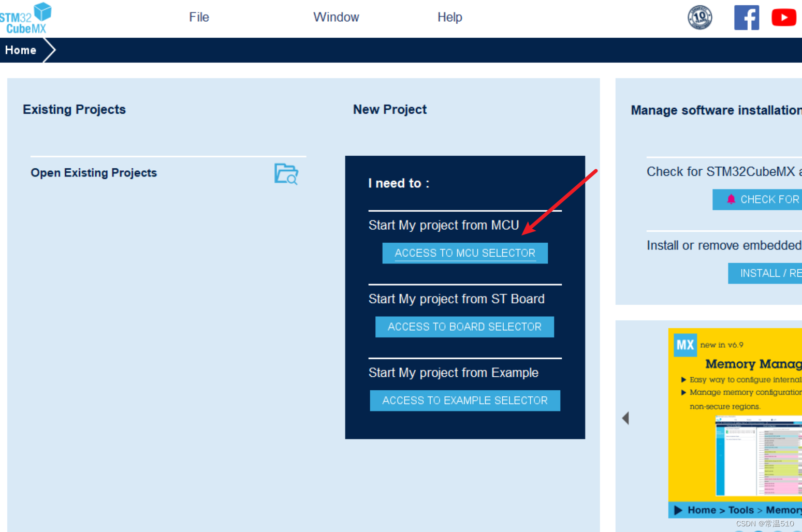
Task: Open the Help menu
Action: point(449,17)
